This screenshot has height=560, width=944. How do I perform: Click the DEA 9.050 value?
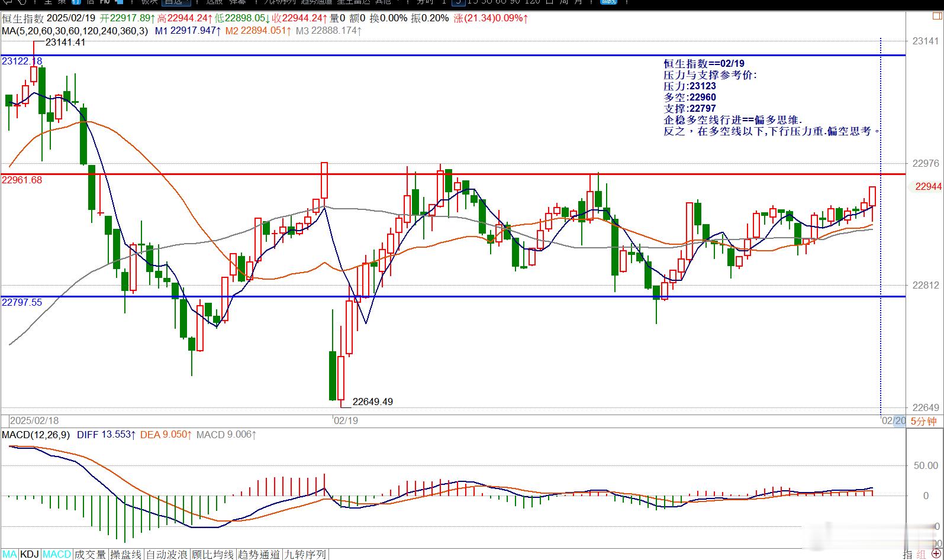[166, 435]
